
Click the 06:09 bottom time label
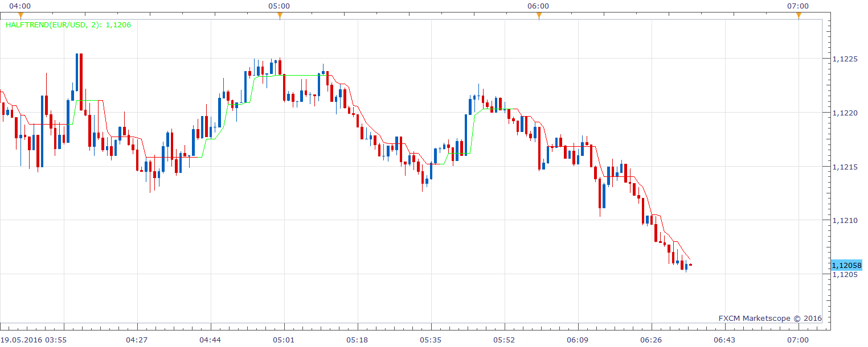578,340
